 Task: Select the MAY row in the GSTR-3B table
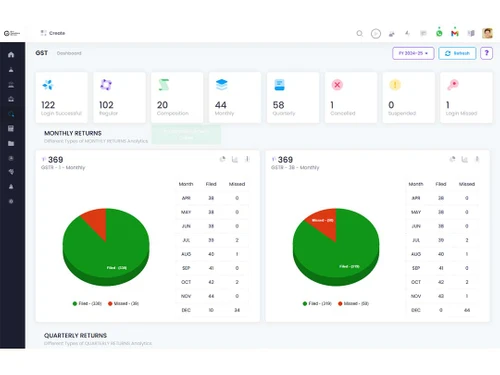point(442,212)
